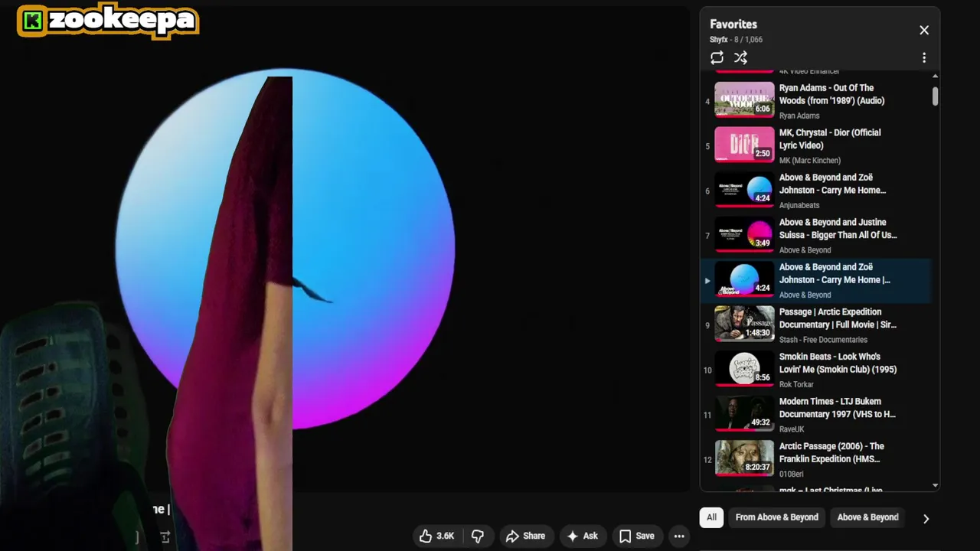Viewport: 980px width, 551px height.
Task: Open Bigger Than All Of Us thumbnail
Action: tap(744, 234)
